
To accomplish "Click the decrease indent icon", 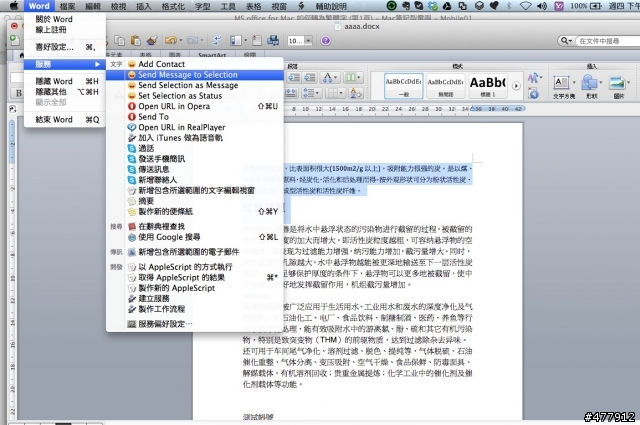I will pos(294,78).
